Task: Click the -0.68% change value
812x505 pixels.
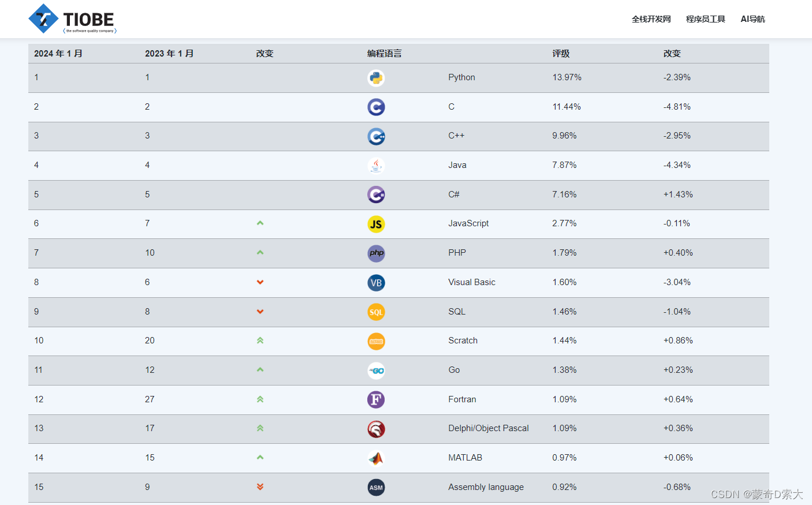Action: (677, 487)
